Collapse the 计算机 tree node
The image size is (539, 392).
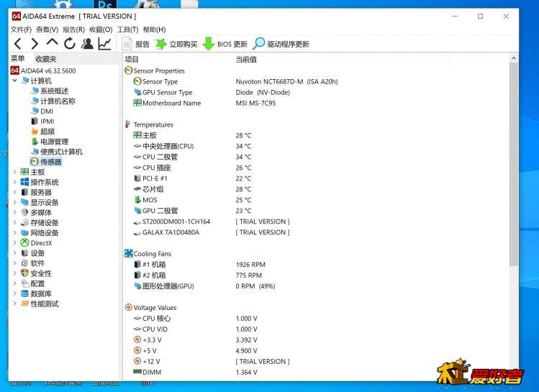tap(15, 81)
